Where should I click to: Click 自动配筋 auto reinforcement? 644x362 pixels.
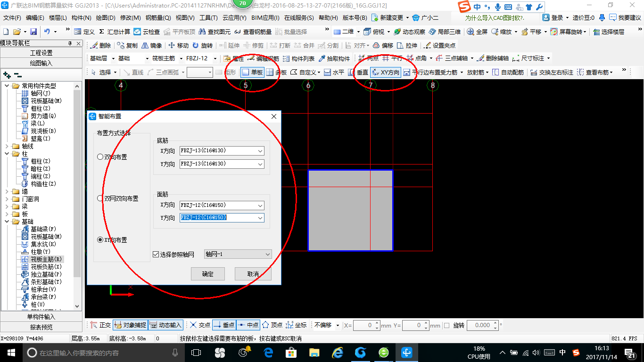[x=508, y=72]
